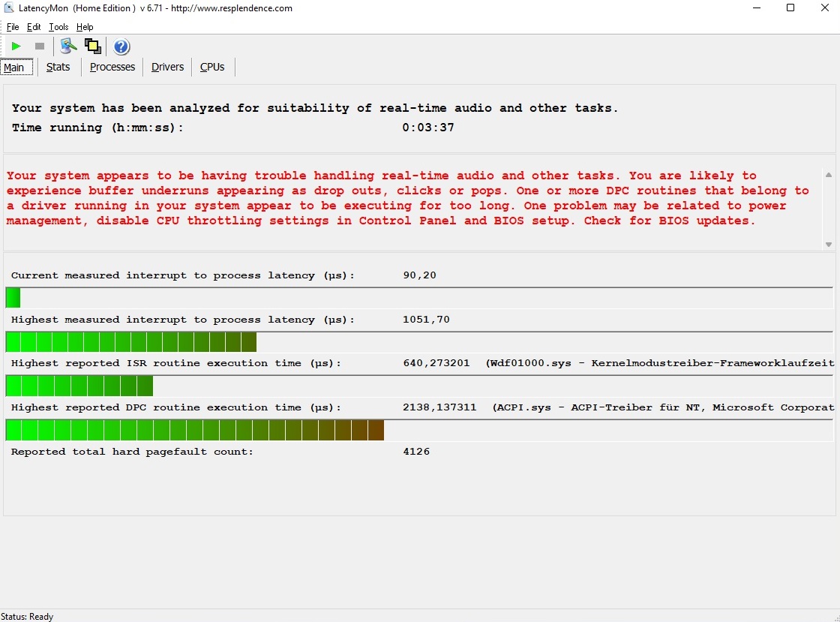840x622 pixels.
Task: Click the highest interrupt latency bar
Action: coord(419,342)
